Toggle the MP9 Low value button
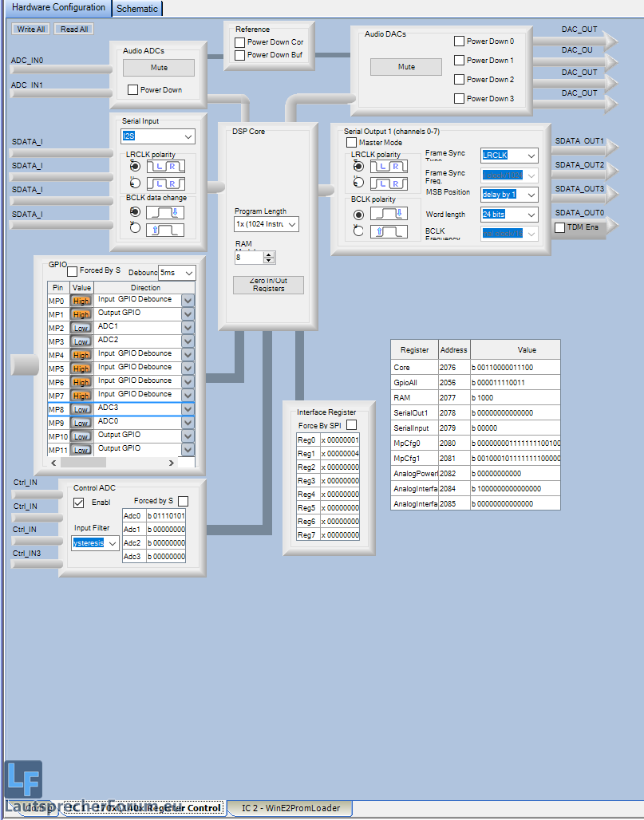The image size is (644, 820). (x=81, y=423)
